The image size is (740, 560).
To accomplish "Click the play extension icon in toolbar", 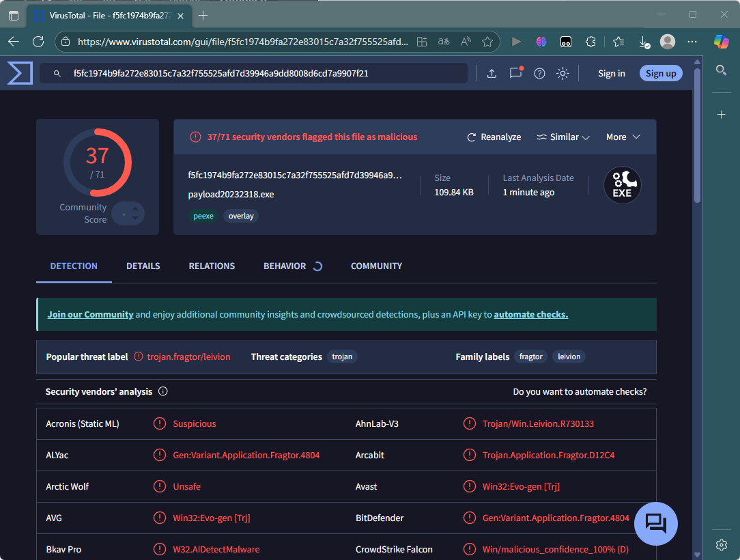I will (x=516, y=42).
